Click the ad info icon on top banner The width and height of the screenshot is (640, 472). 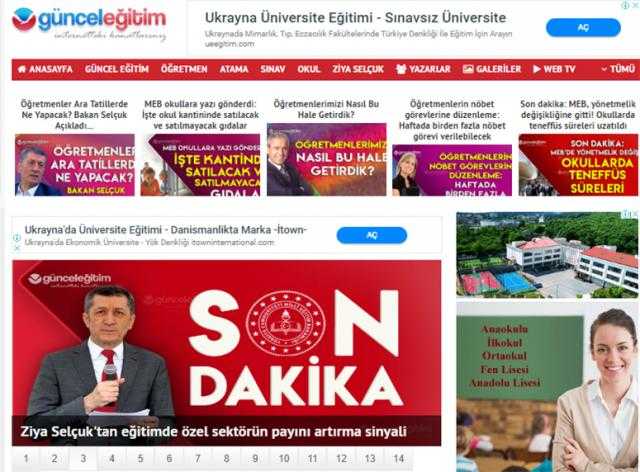625,5
